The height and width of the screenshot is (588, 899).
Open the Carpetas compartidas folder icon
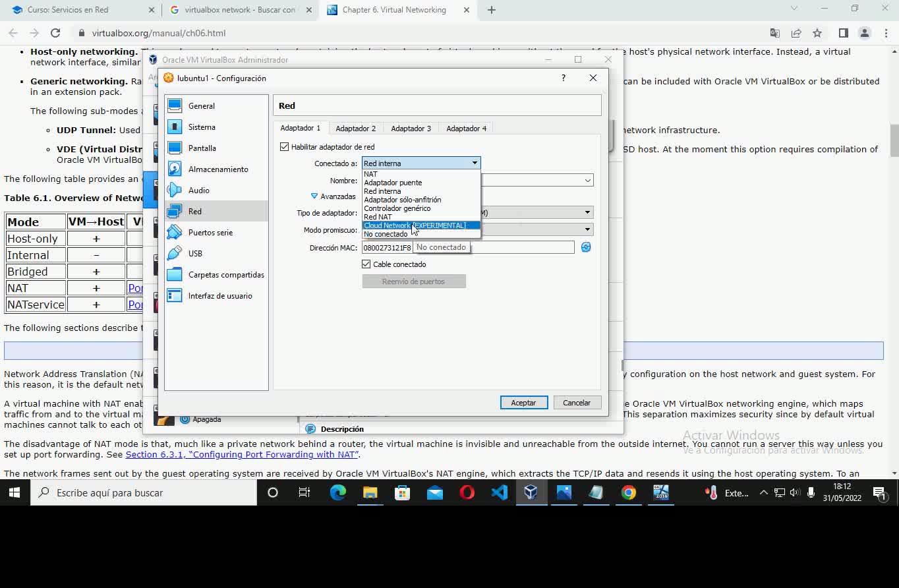175,274
